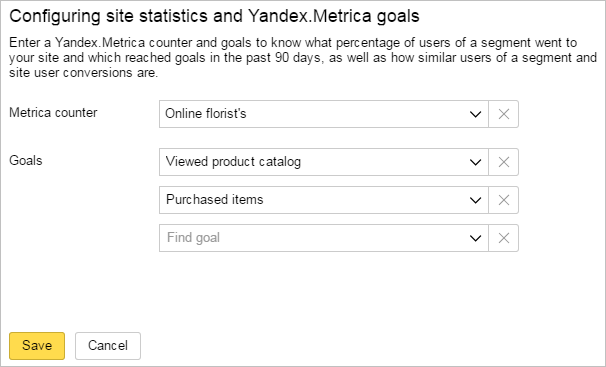606x367 pixels.
Task: Click the Goals label
Action: click(x=26, y=160)
